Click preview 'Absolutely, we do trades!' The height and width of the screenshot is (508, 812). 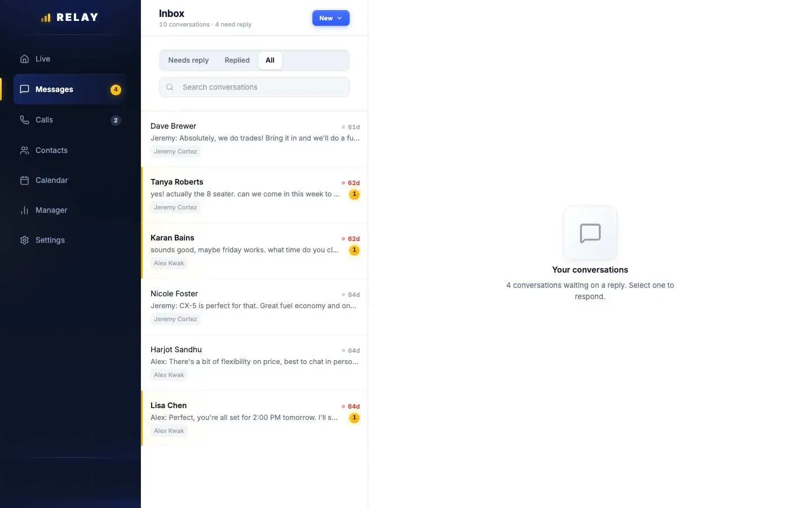[255, 138]
